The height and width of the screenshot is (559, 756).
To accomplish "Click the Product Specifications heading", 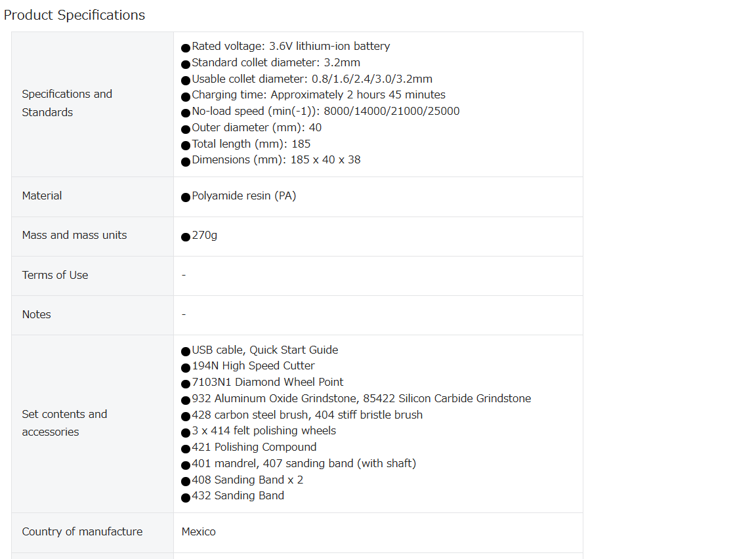I will coord(74,15).
